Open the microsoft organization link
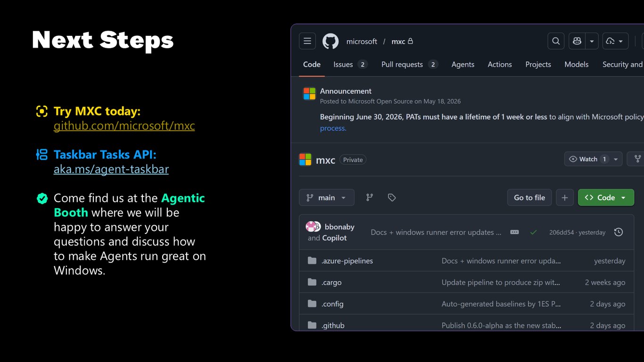 362,41
